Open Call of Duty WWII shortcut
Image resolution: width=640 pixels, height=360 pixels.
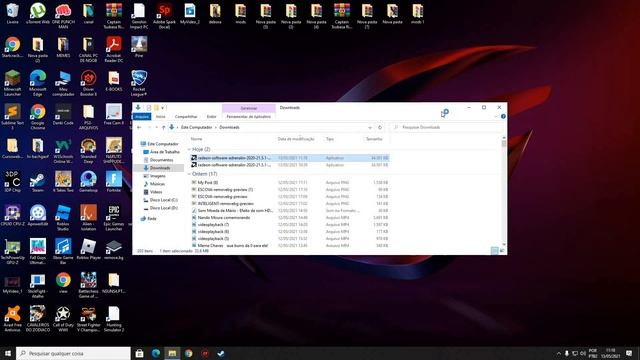[x=63, y=319]
